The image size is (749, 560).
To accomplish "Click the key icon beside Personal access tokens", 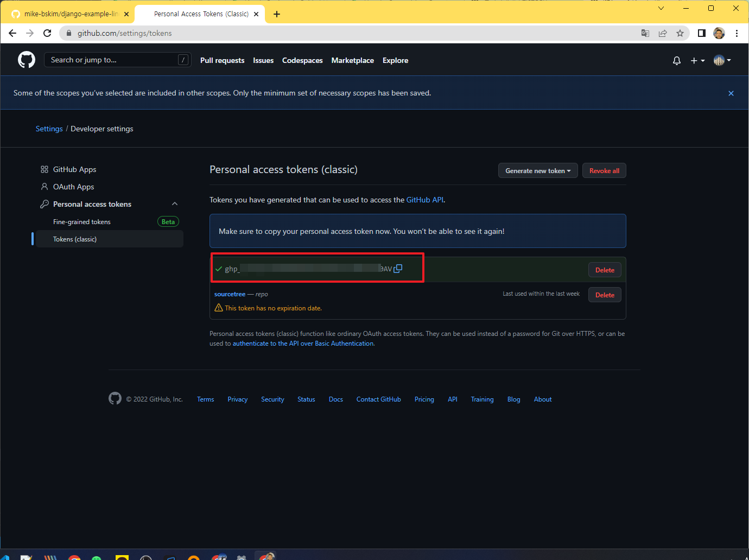I will pyautogui.click(x=45, y=204).
